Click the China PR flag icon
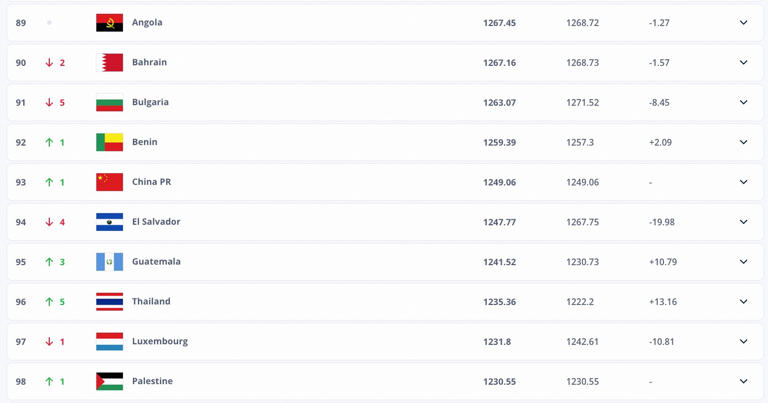This screenshot has width=768, height=403. pos(109,182)
